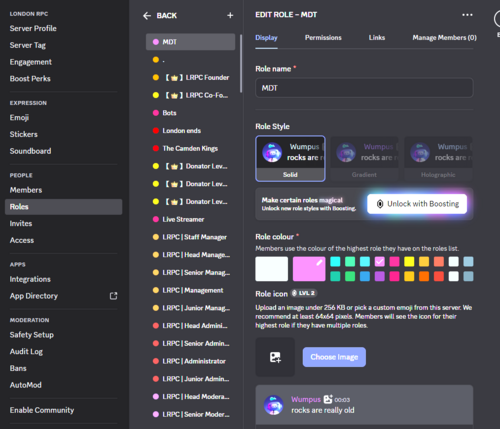Select the LRPC | Head Manage... role
The height and width of the screenshot is (429, 500).
point(190,255)
